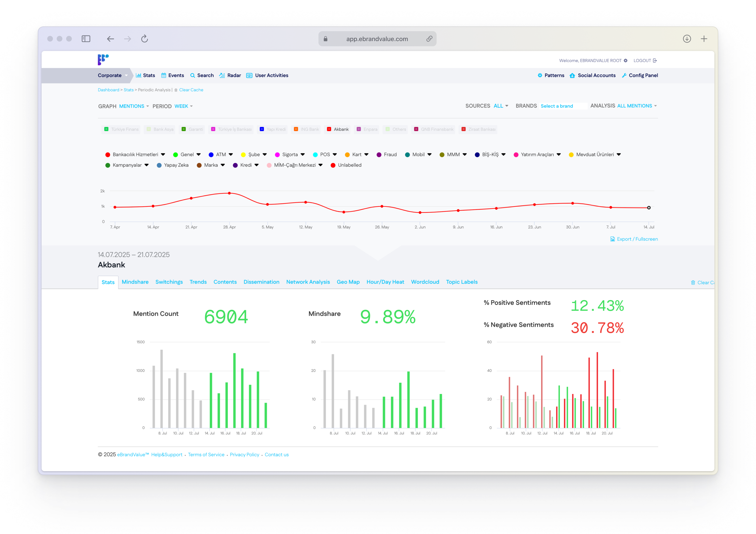Enable the Bank Asya brand chip
The height and width of the screenshot is (534, 756).
159,129
